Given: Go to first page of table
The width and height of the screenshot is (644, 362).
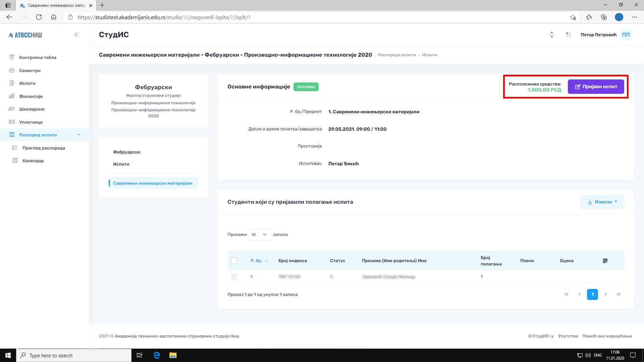Looking at the screenshot, I should [567, 294].
